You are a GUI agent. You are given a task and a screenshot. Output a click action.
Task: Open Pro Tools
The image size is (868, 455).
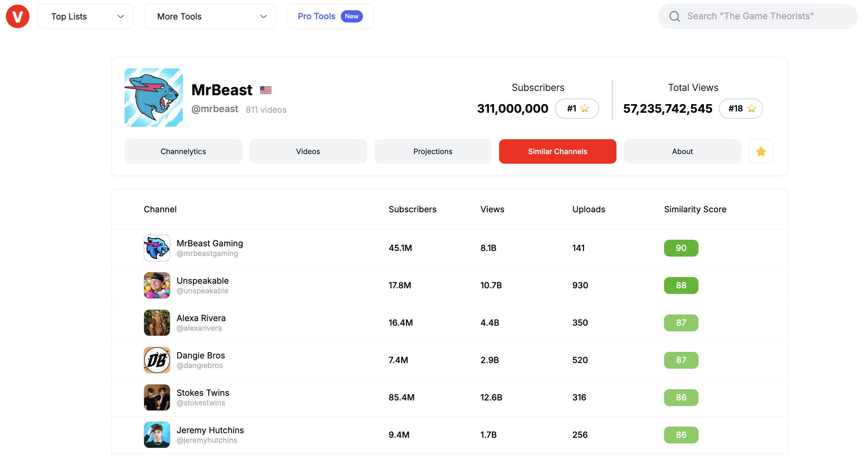(x=330, y=16)
